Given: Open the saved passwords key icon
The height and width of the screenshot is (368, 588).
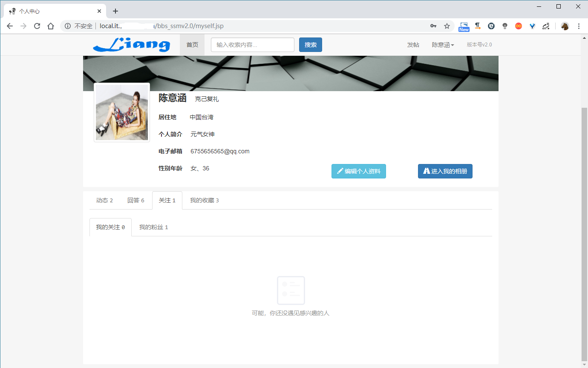Looking at the screenshot, I should click(433, 26).
